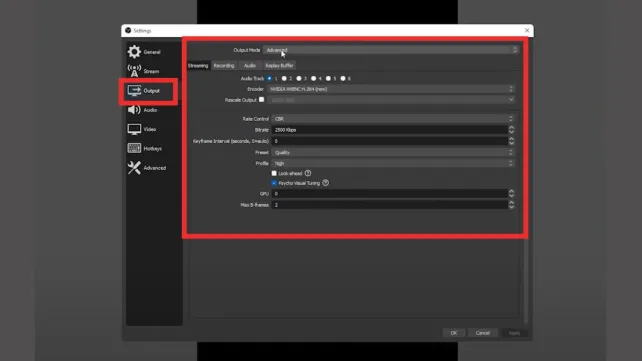Screen dimensions: 642x361
Task: Open the Preset dropdown
Action: [x=393, y=152]
